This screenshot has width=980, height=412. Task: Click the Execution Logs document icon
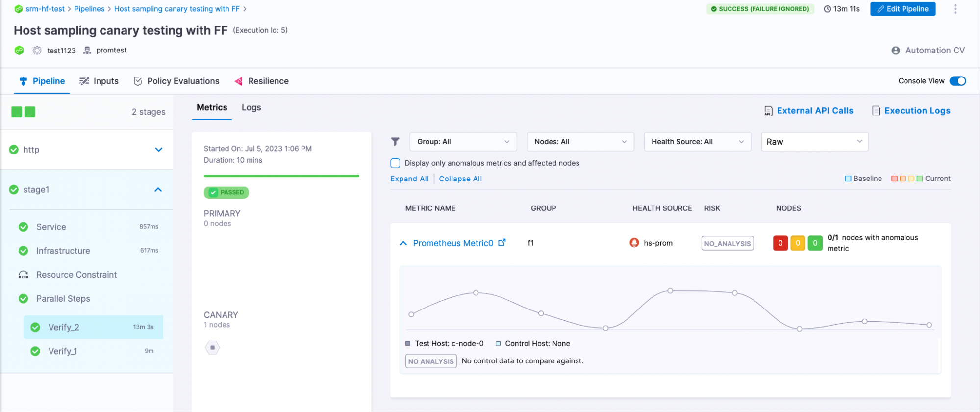point(876,111)
